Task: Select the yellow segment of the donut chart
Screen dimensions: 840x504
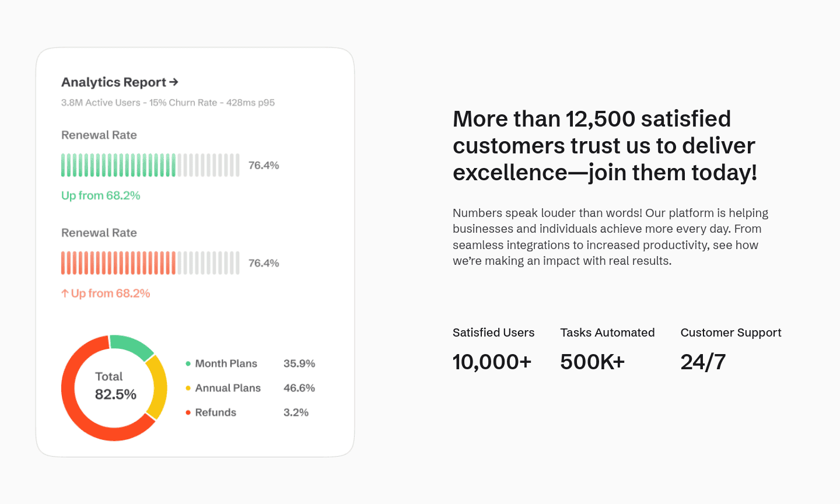Action: [157, 386]
